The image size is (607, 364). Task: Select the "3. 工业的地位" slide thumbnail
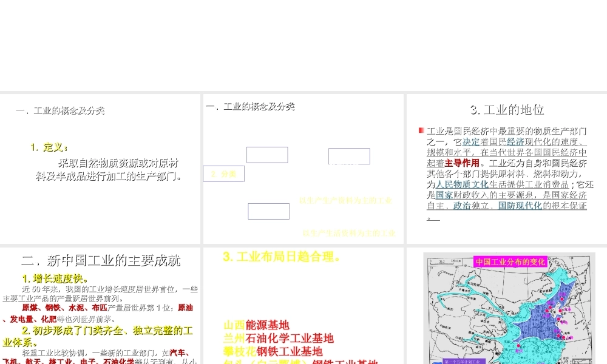point(507,169)
